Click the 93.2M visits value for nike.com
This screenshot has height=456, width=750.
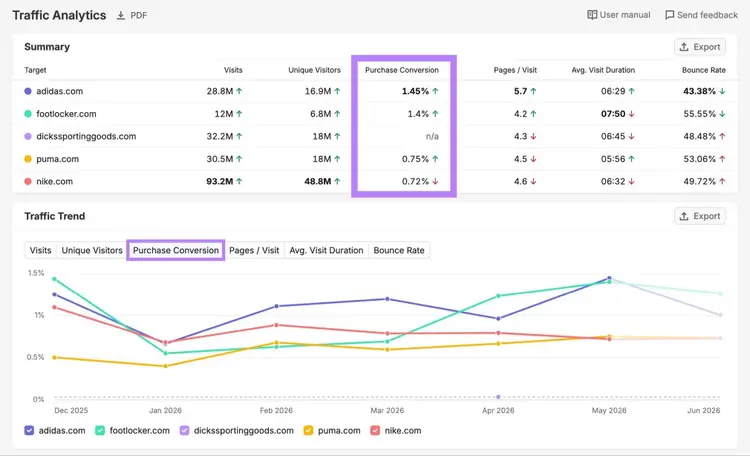pyautogui.click(x=220, y=181)
